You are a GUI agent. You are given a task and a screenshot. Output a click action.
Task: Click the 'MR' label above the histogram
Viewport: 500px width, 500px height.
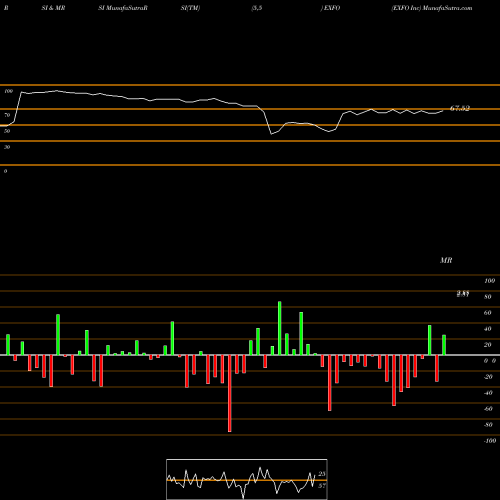pos(446,260)
